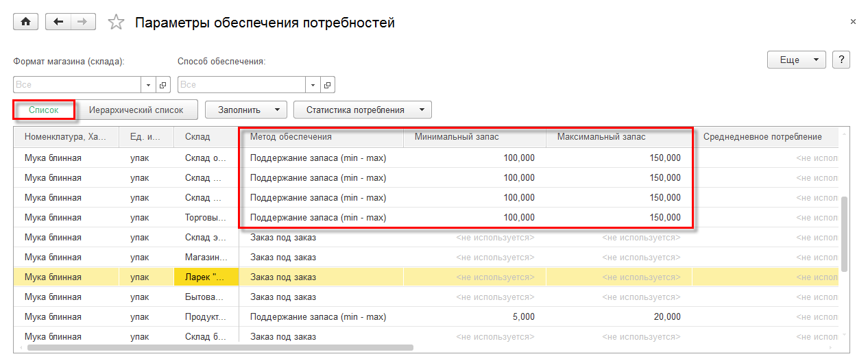This screenshot has width=868, height=363.
Task: Open the Еще menu
Action: [x=796, y=60]
